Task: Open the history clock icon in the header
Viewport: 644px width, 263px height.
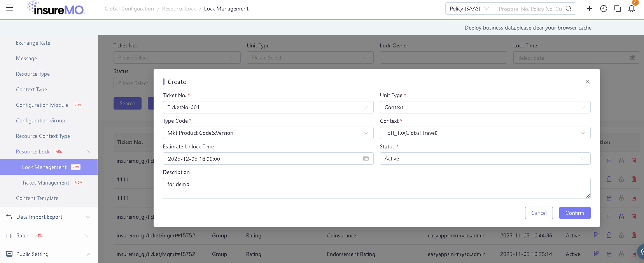Action: (604, 9)
